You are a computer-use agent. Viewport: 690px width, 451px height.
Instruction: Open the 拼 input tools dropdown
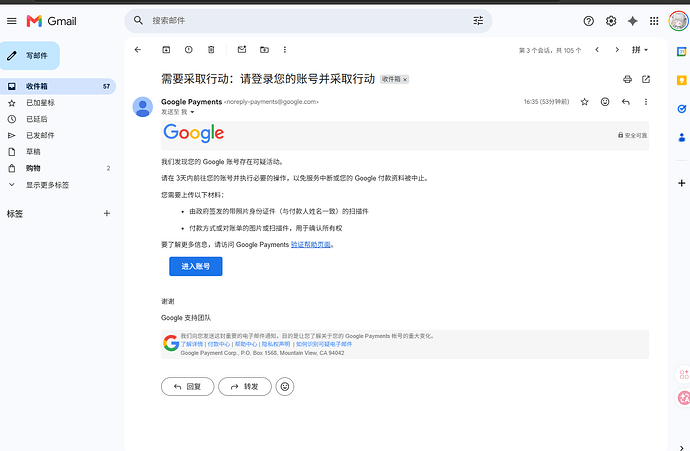640,50
